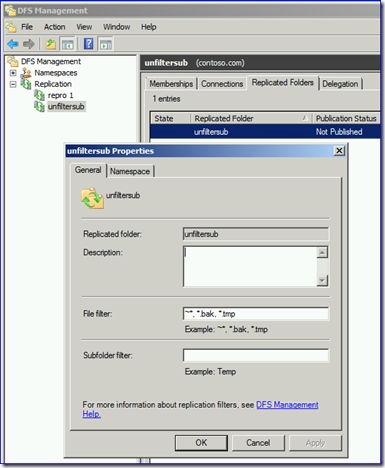
Task: Click the DFS Management title bar icon
Action: pyautogui.click(x=10, y=11)
